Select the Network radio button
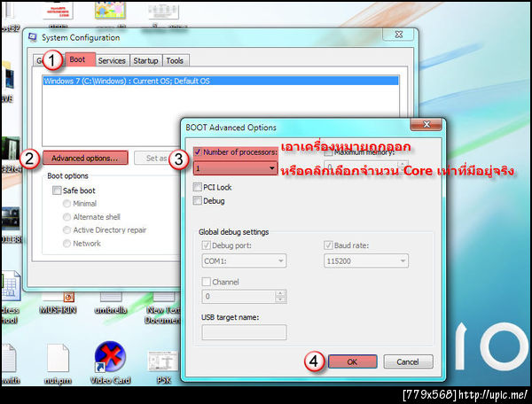This screenshot has height=404, width=532. coord(66,244)
